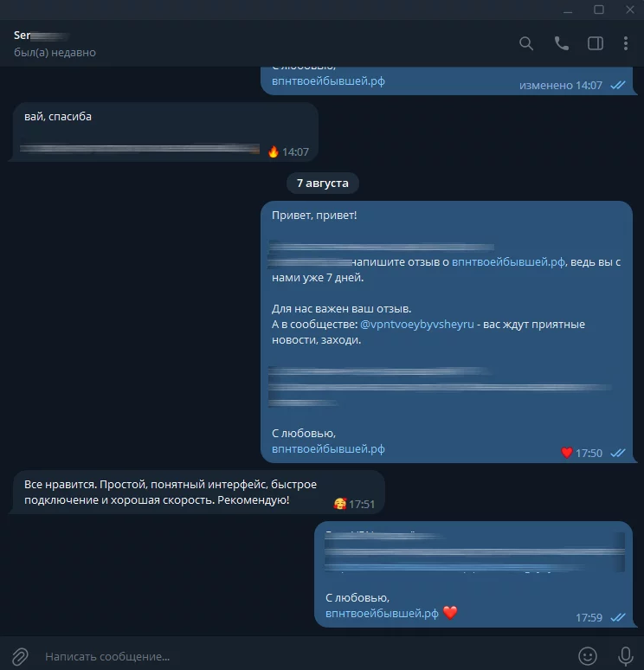Click the smiling hearts reaction at 17:51
Image resolution: width=644 pixels, height=670 pixels.
(340, 504)
